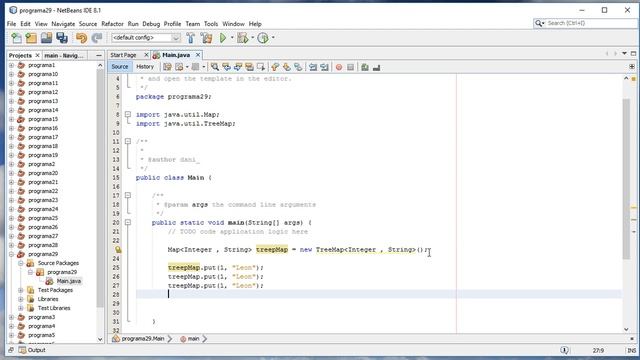Open the default config combo box
Viewport: 640px width, 360px height.
146,38
